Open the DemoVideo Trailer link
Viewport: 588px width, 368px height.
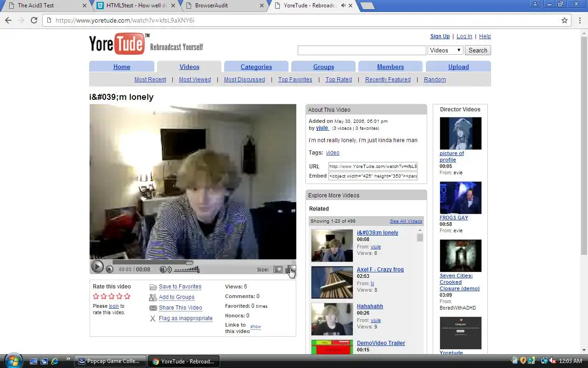coord(381,343)
